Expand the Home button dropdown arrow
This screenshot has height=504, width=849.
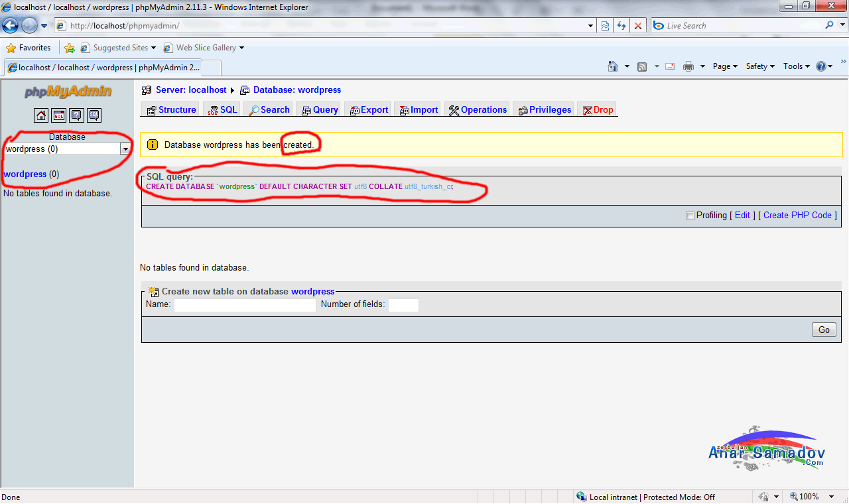point(627,66)
